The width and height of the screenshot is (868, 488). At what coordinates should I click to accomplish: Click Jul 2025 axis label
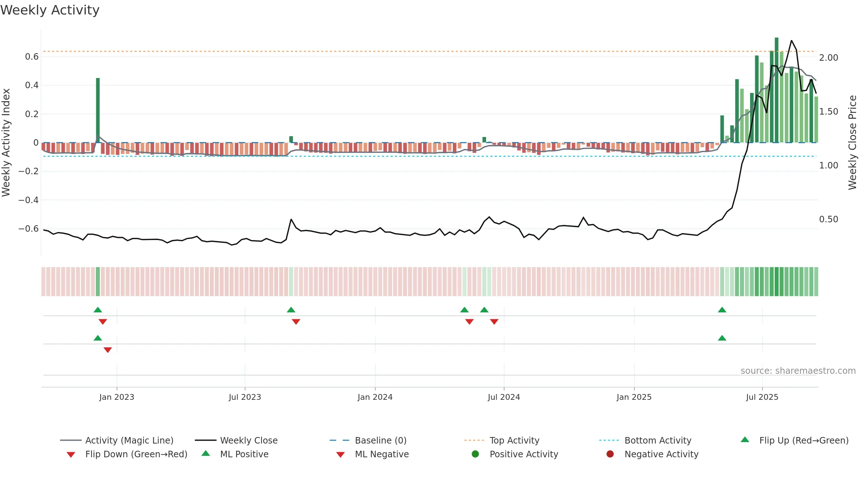(x=762, y=397)
